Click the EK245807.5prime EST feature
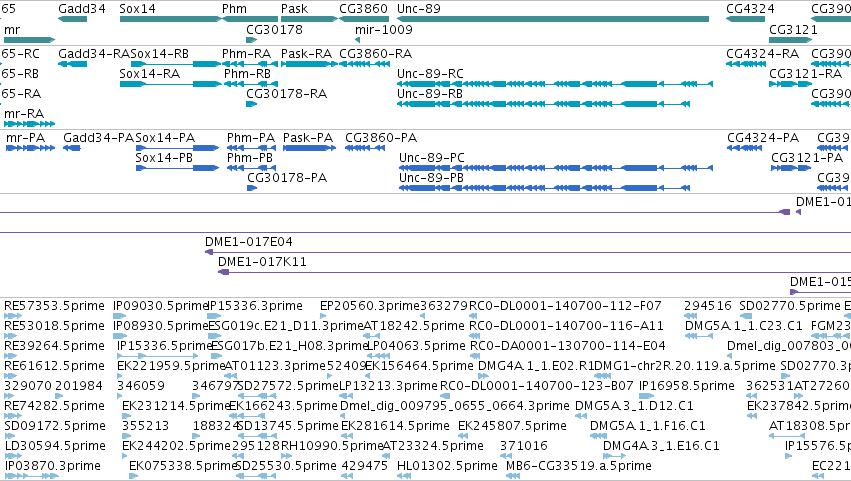 [464, 436]
